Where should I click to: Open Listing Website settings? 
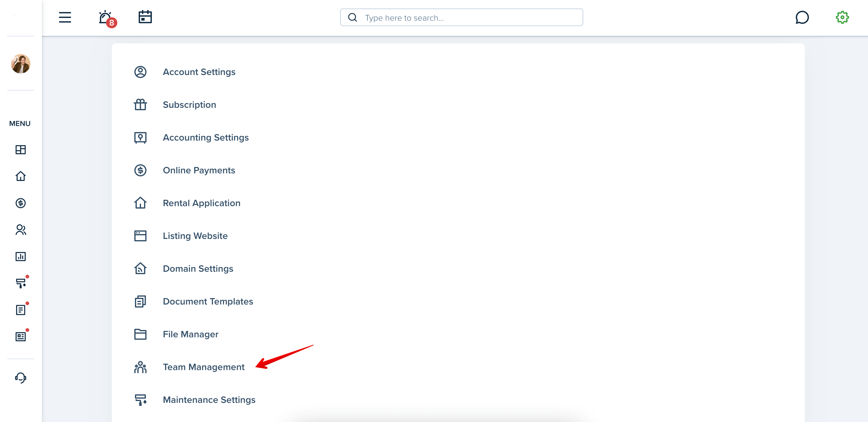tap(195, 236)
